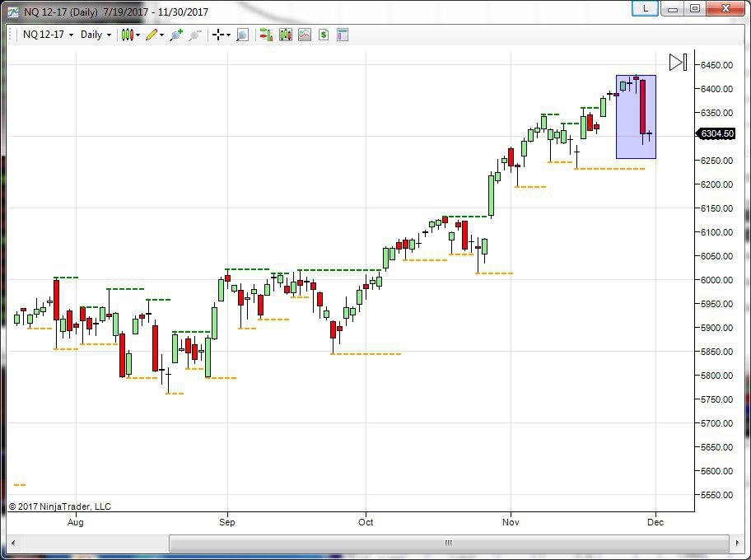Click the Dec label on the time axis

[655, 522]
